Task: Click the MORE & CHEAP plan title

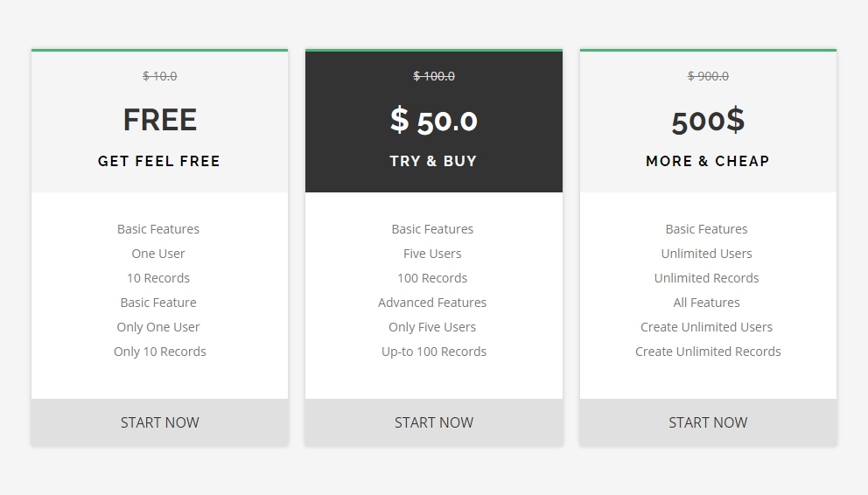Action: point(708,161)
